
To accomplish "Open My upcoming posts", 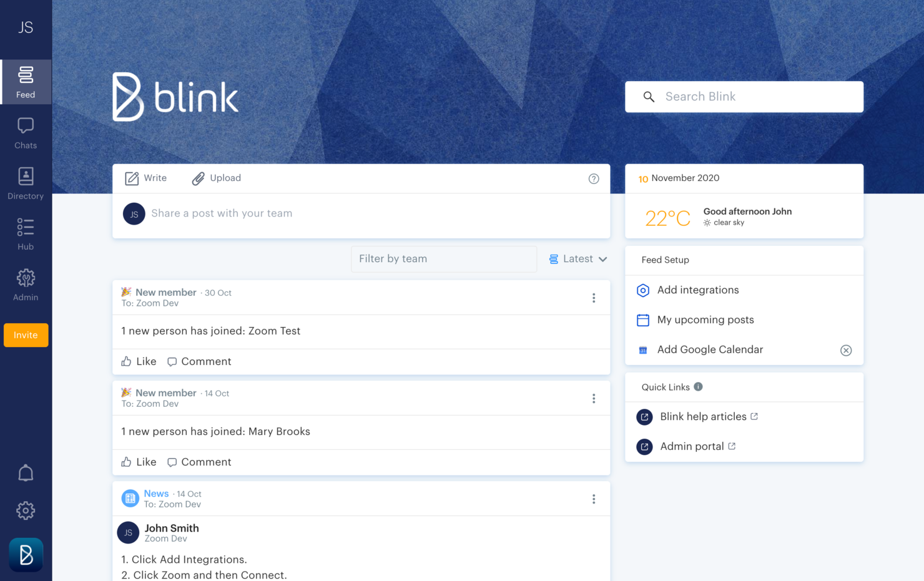I will pos(705,320).
